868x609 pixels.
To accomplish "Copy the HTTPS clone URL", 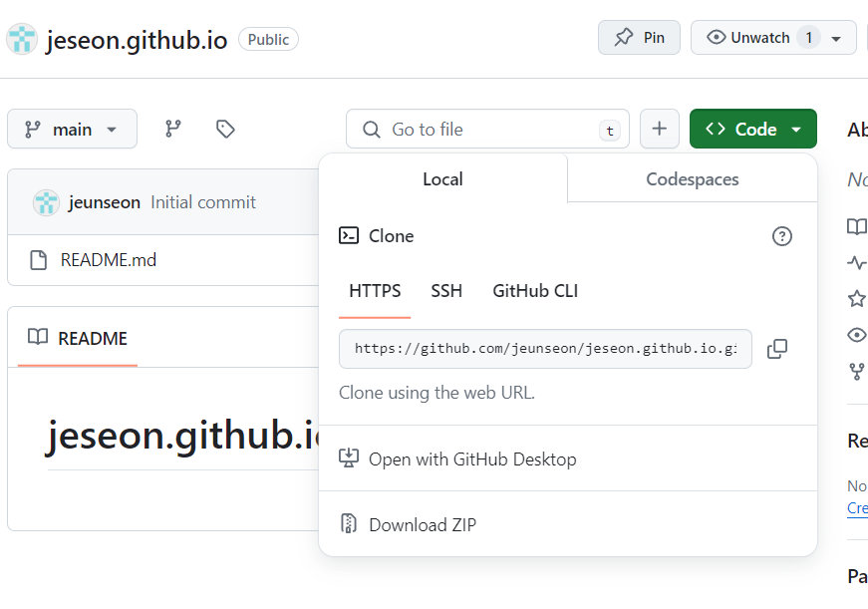I will [x=777, y=348].
